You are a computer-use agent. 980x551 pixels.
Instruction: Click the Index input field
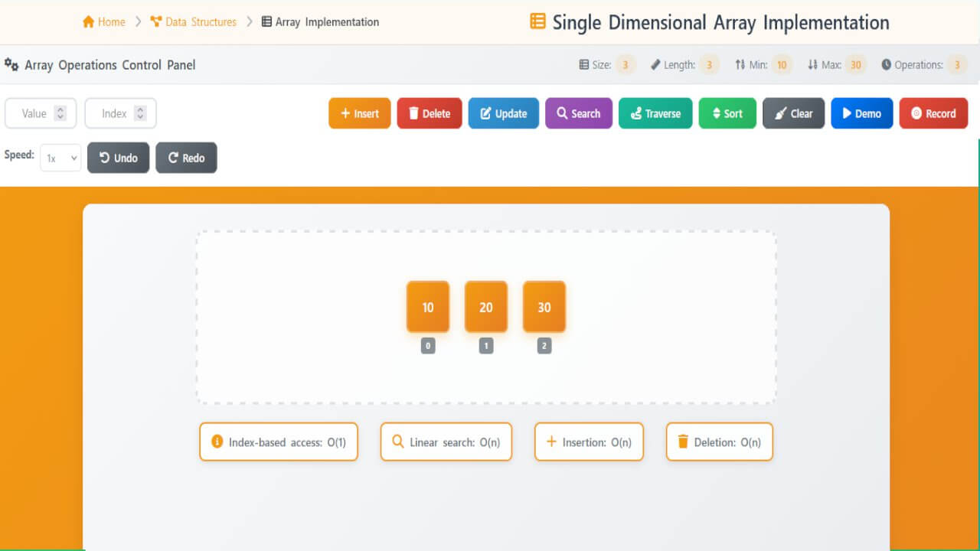[120, 113]
